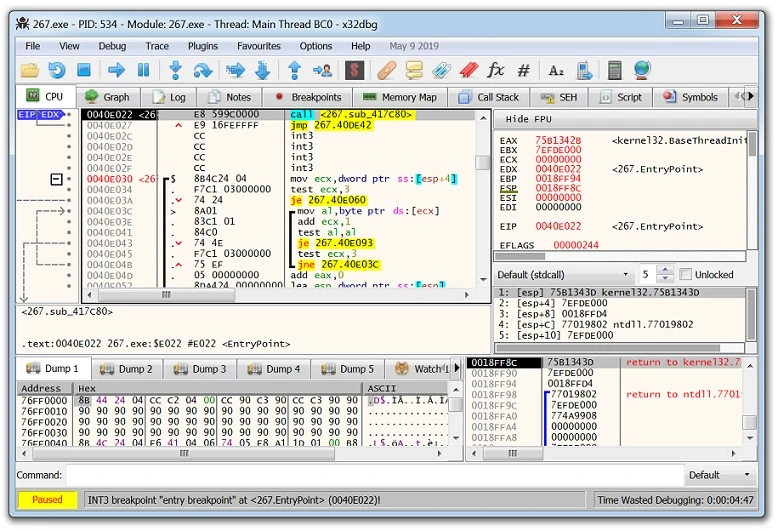Focus the Command input field
778x531 pixels.
[374, 475]
